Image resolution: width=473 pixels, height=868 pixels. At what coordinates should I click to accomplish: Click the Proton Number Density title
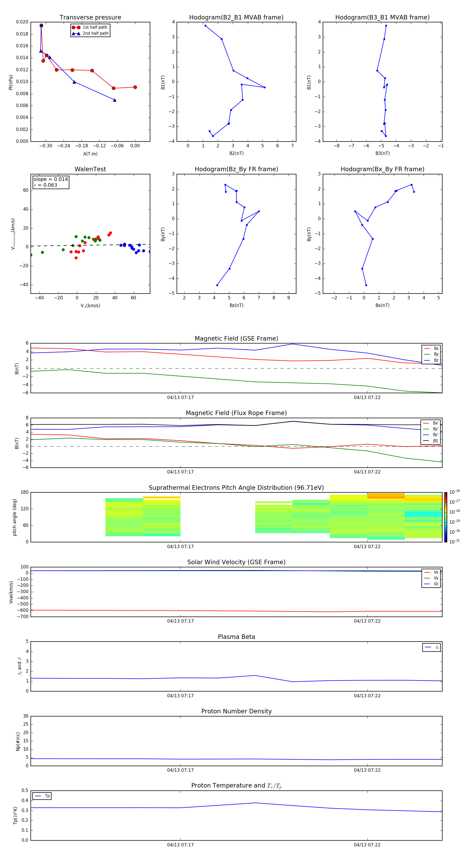pos(236,711)
